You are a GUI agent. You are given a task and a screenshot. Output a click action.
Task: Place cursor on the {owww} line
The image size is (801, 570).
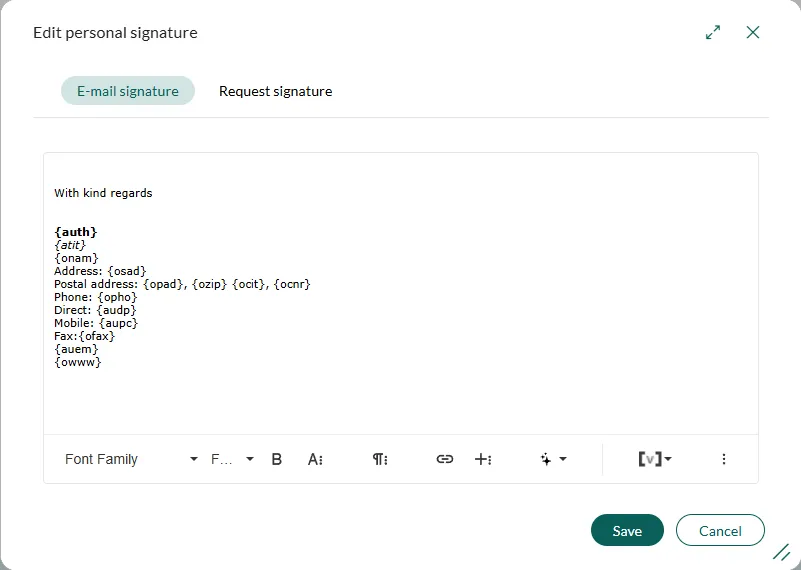[78, 362]
